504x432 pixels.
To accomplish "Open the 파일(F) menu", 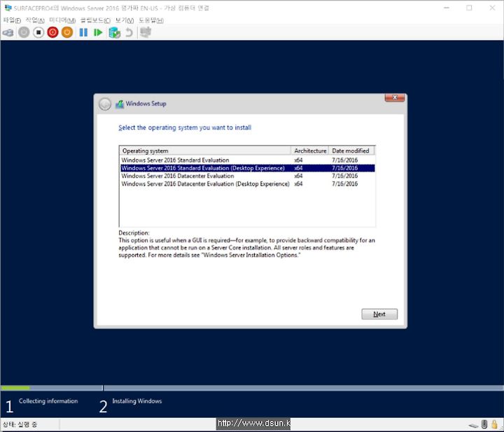I will pos(12,20).
